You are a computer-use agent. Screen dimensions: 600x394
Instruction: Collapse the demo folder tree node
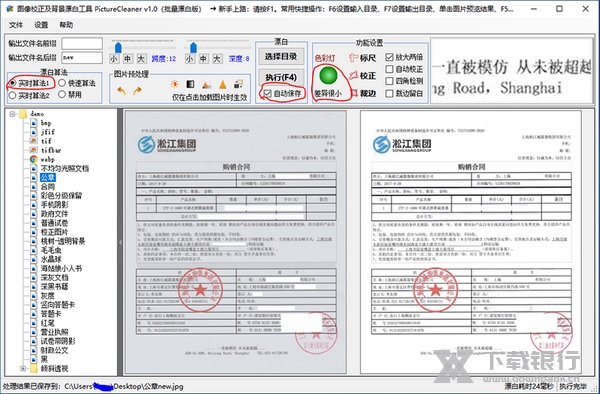click(13, 114)
